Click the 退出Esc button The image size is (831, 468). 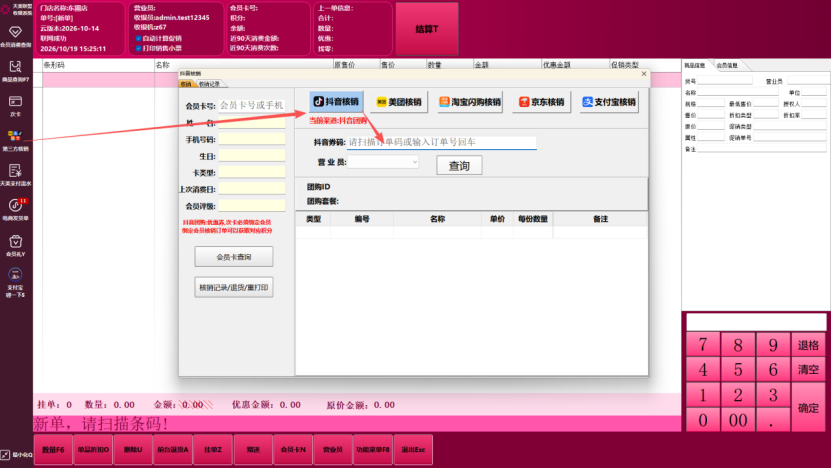(x=413, y=449)
